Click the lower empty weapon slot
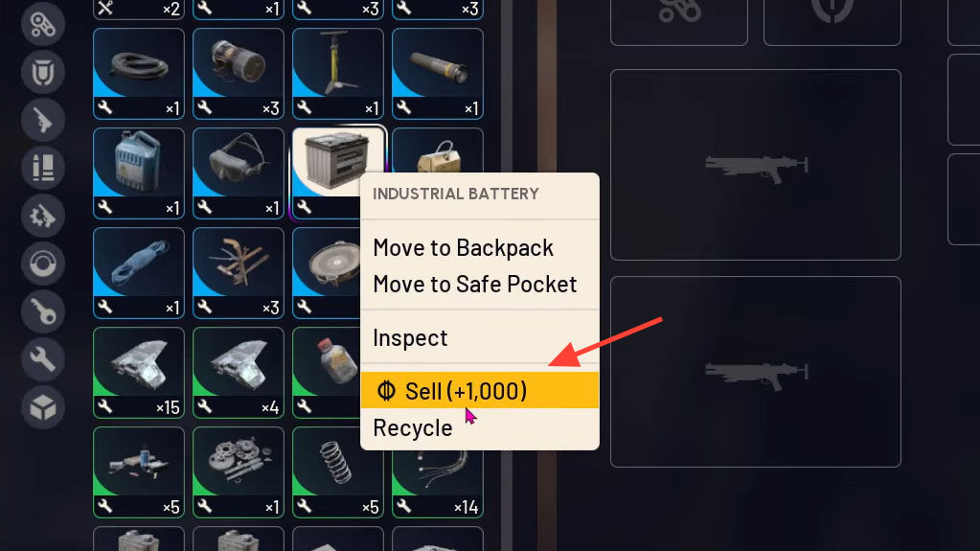Screen dimensions: 980x551 click(x=756, y=372)
